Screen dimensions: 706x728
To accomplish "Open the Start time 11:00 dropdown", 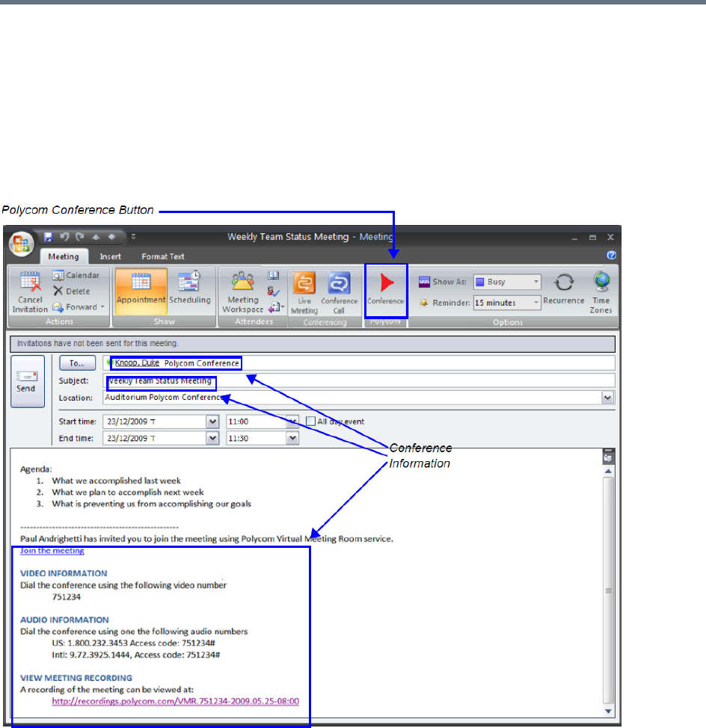I will (x=292, y=422).
